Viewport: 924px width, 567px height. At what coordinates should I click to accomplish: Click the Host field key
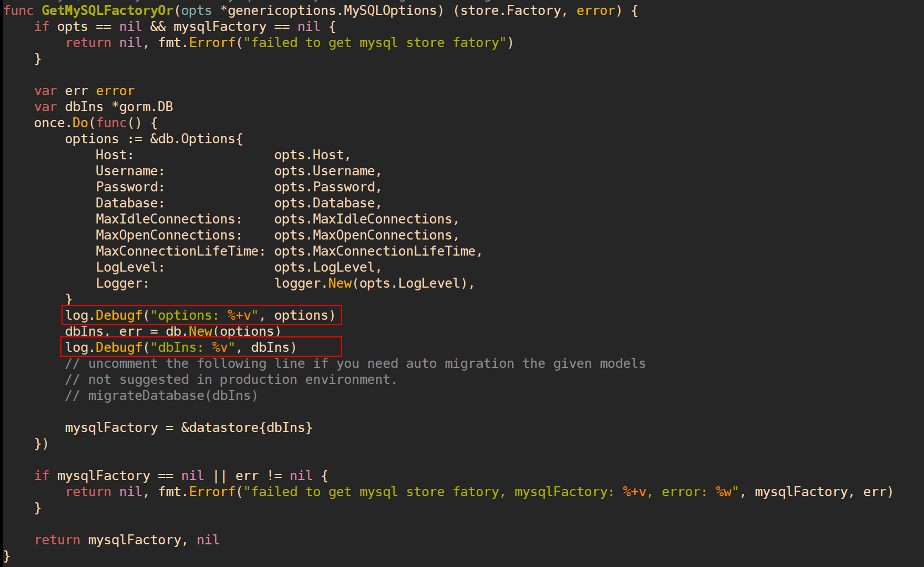(x=114, y=155)
